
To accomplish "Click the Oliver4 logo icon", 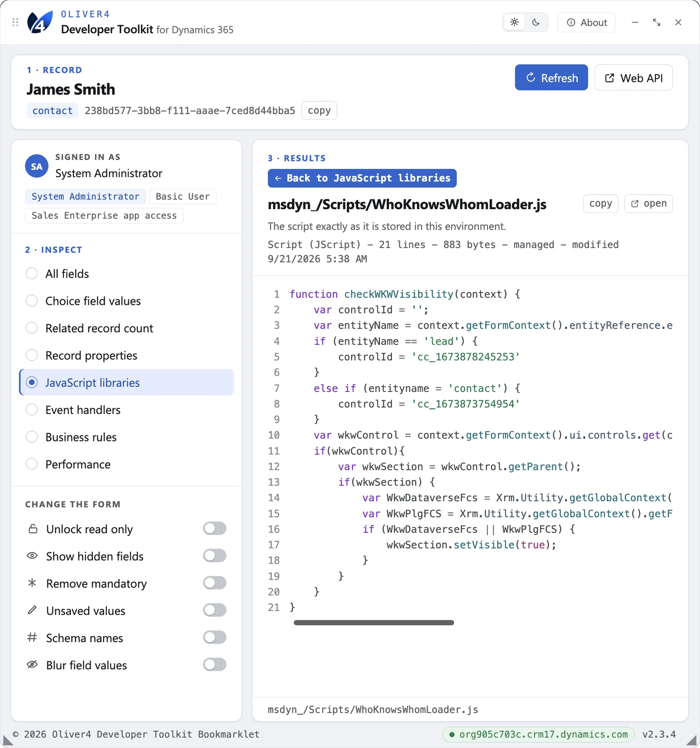I will point(40,22).
